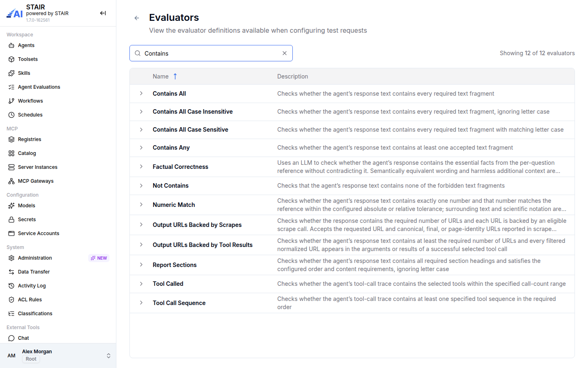Click the Toolsets box icon
Image resolution: width=588 pixels, height=368 pixels.
pyautogui.click(x=11, y=59)
